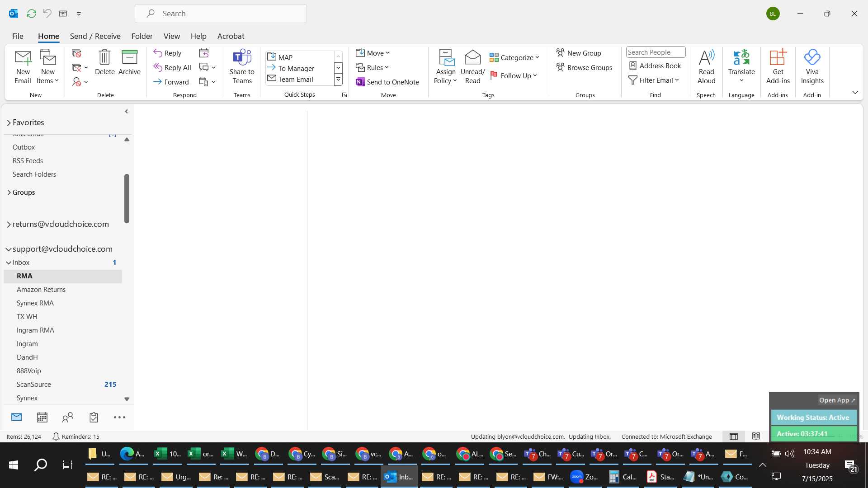Open the Windows Start menu
This screenshot has height=488, width=868.
coord(14,465)
